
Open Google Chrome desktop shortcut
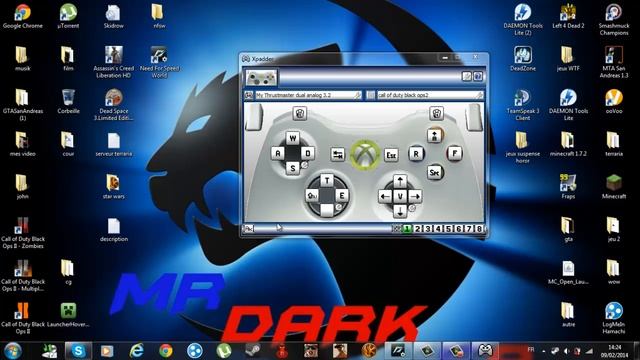(22, 16)
